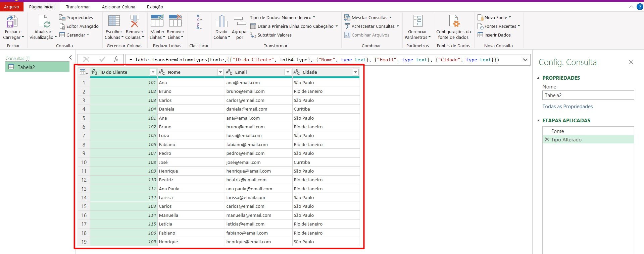Collapse the ribbon with the top chevron

tap(631, 7)
